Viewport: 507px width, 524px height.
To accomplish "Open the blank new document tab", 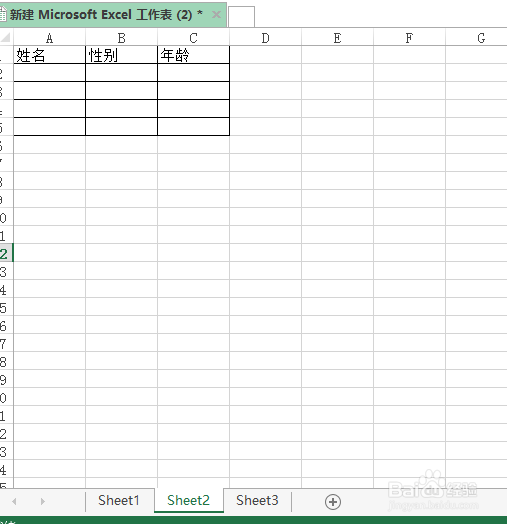I will click(x=241, y=16).
